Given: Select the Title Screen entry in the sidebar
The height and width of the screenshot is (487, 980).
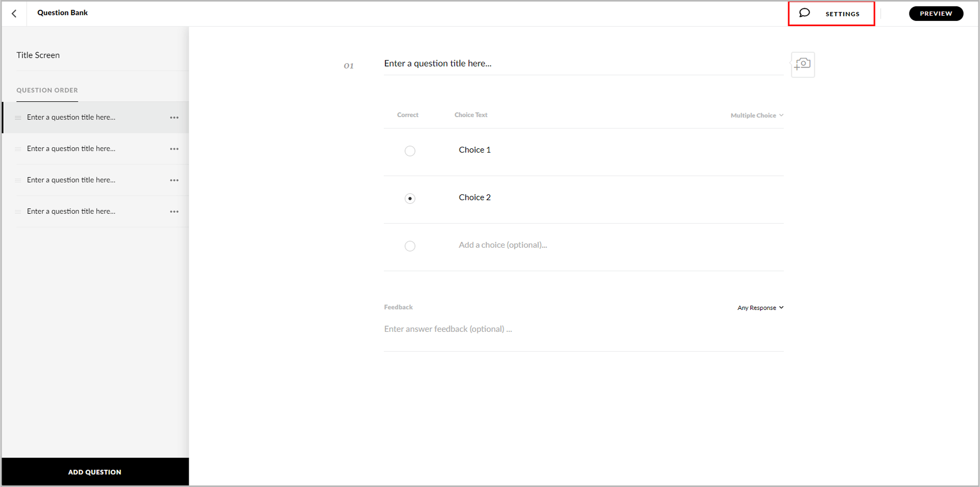Looking at the screenshot, I should [38, 55].
